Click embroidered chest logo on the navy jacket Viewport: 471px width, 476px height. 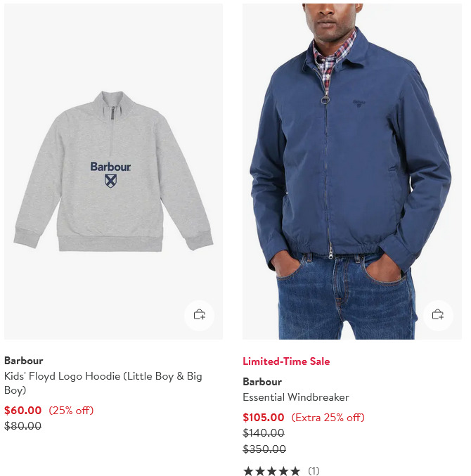(359, 103)
